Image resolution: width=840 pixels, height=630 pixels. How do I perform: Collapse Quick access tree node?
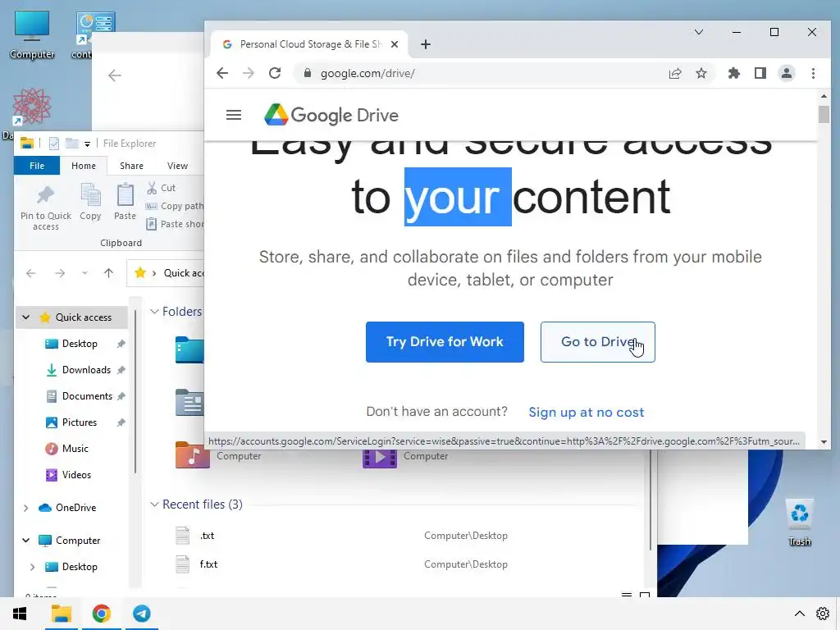[x=25, y=317]
